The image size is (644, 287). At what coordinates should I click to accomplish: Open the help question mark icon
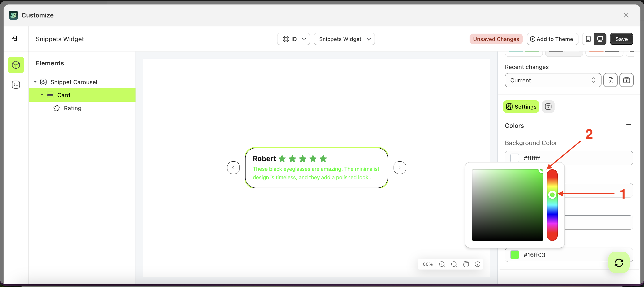(477, 264)
